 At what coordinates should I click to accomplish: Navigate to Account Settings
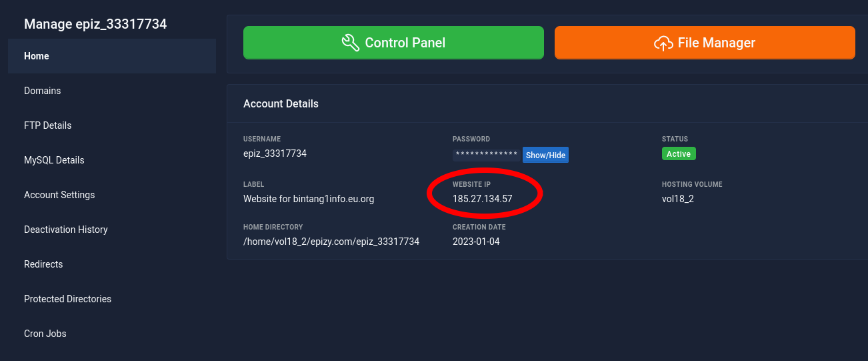click(x=59, y=195)
